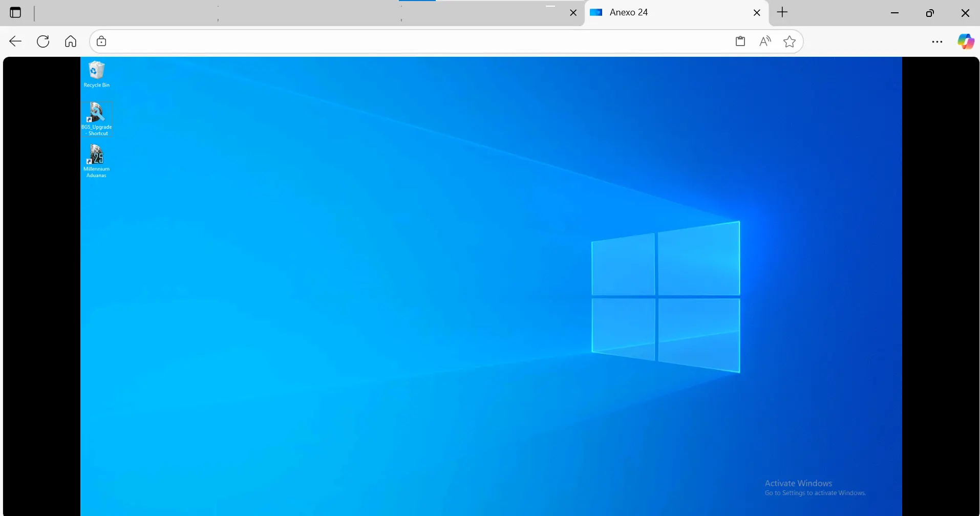980x516 pixels.
Task: Open the browser tab actions menu
Action: point(16,13)
